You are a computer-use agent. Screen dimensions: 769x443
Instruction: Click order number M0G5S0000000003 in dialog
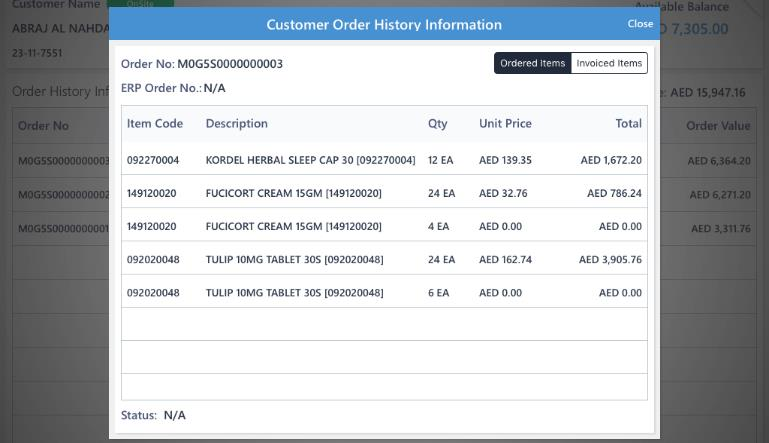230,64
